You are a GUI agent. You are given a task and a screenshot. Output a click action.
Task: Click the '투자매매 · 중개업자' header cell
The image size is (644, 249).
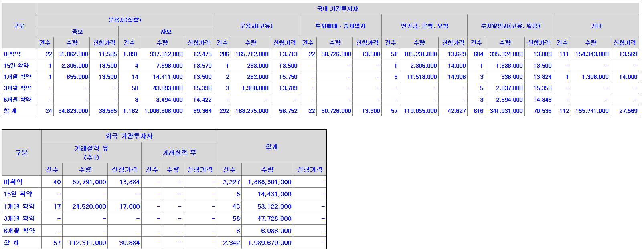[x=340, y=26]
